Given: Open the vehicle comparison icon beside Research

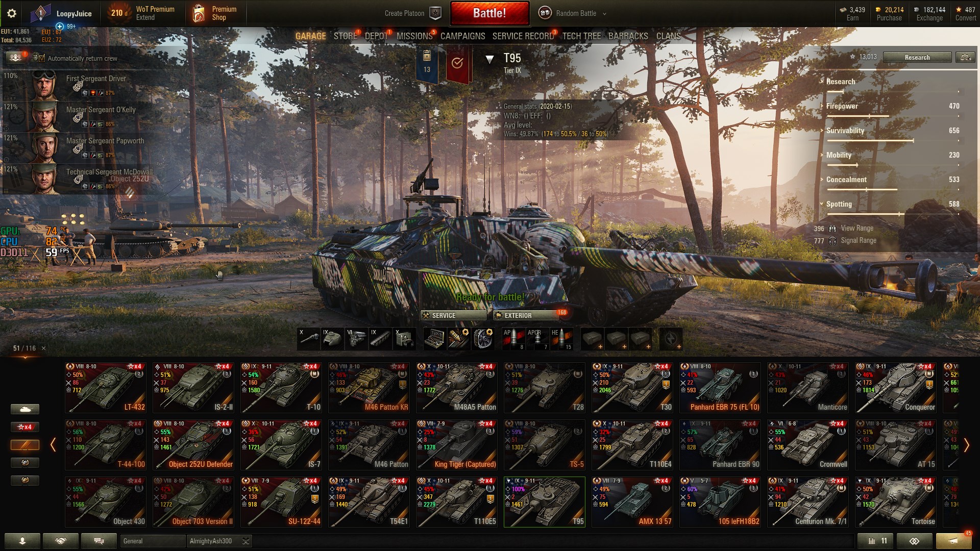Looking at the screenshot, I should click(x=966, y=57).
